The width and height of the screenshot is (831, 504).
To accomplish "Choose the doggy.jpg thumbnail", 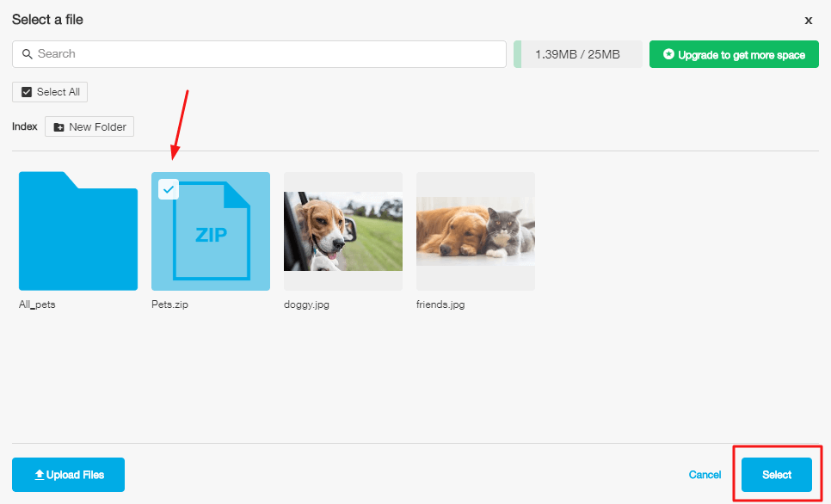I will pos(343,231).
